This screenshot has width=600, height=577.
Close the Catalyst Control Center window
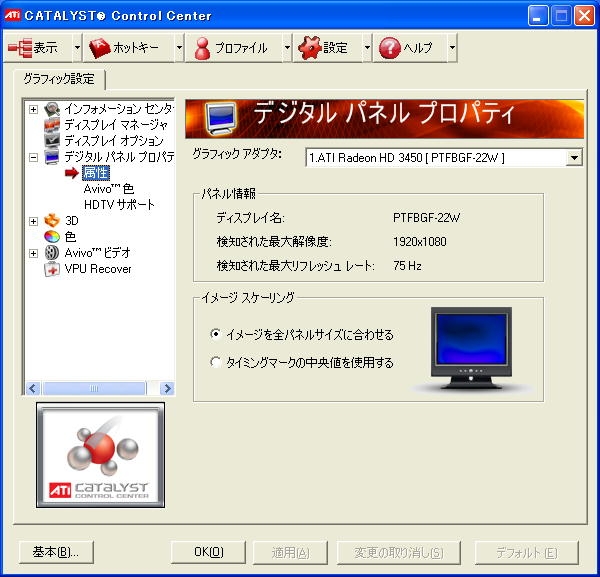(x=585, y=16)
